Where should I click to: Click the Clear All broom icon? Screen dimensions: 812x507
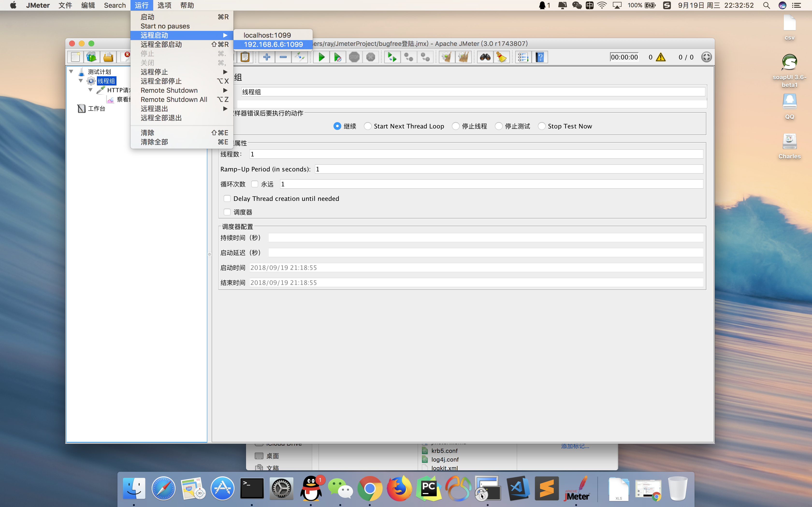(x=463, y=57)
